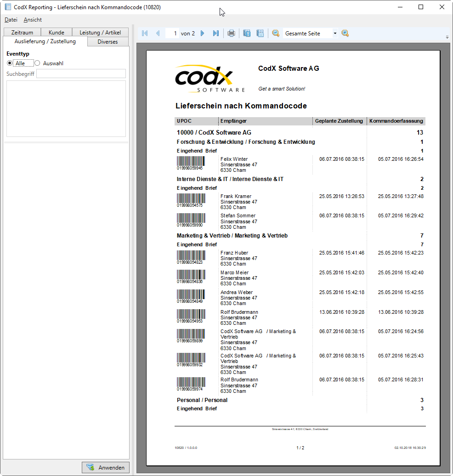
Task: Open the Gesamte Seite zoom dropdown
Action: point(335,34)
